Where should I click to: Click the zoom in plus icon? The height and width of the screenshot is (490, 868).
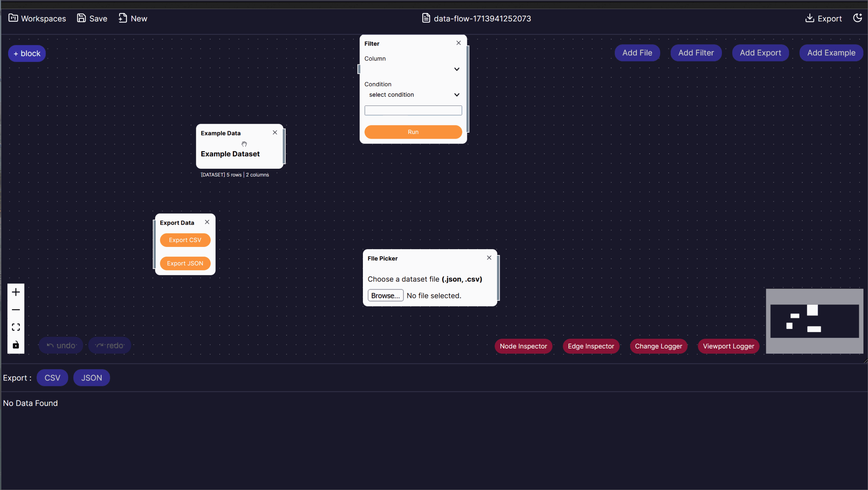point(16,292)
